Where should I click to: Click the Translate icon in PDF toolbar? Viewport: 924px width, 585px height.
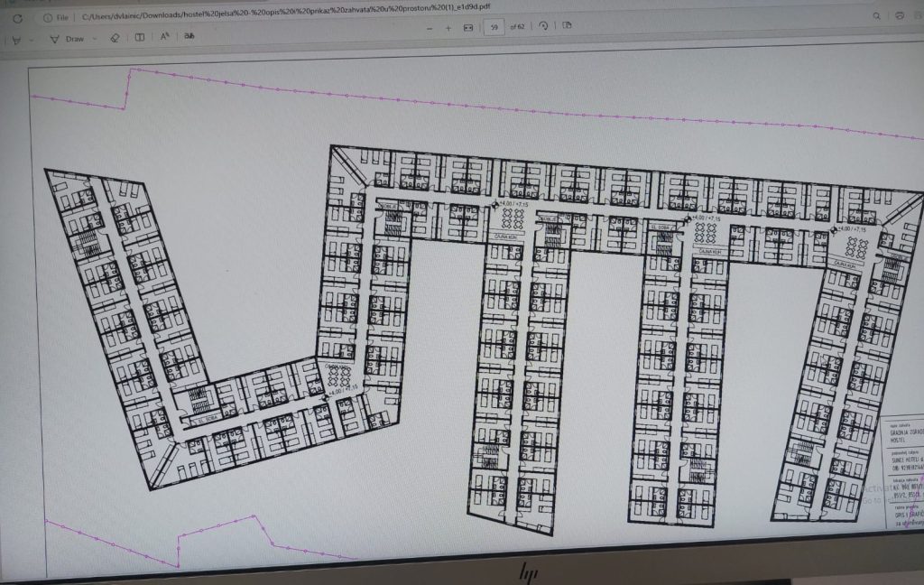[x=189, y=37]
